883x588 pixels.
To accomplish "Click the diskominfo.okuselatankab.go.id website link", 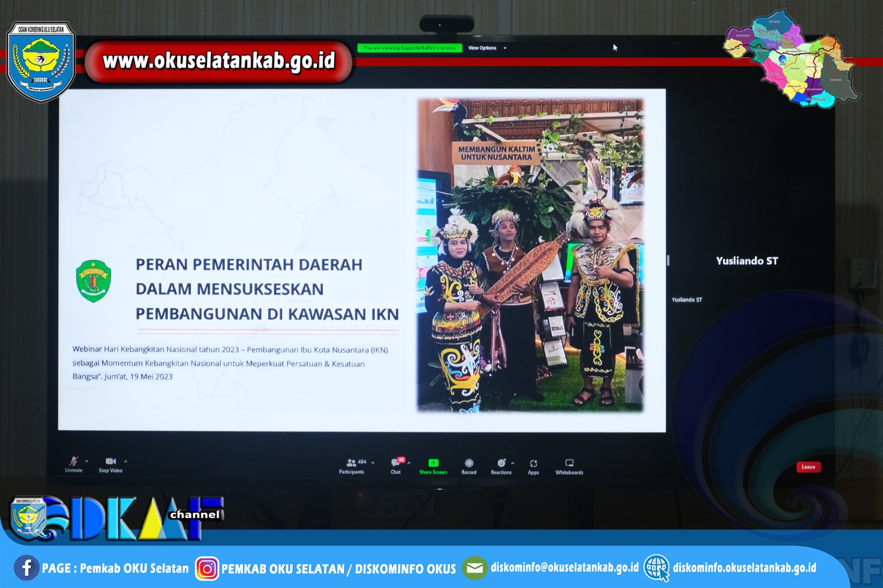I will pyautogui.click(x=744, y=568).
